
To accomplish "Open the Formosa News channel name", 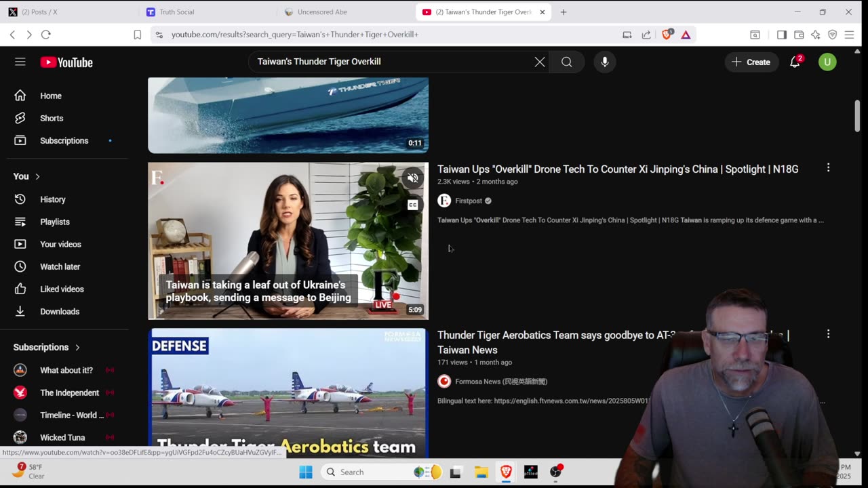I will (x=501, y=382).
